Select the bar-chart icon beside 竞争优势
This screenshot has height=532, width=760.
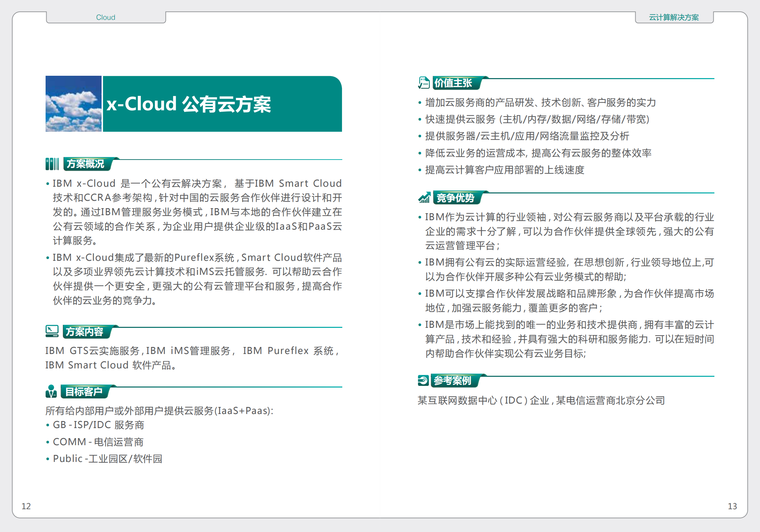(x=424, y=198)
